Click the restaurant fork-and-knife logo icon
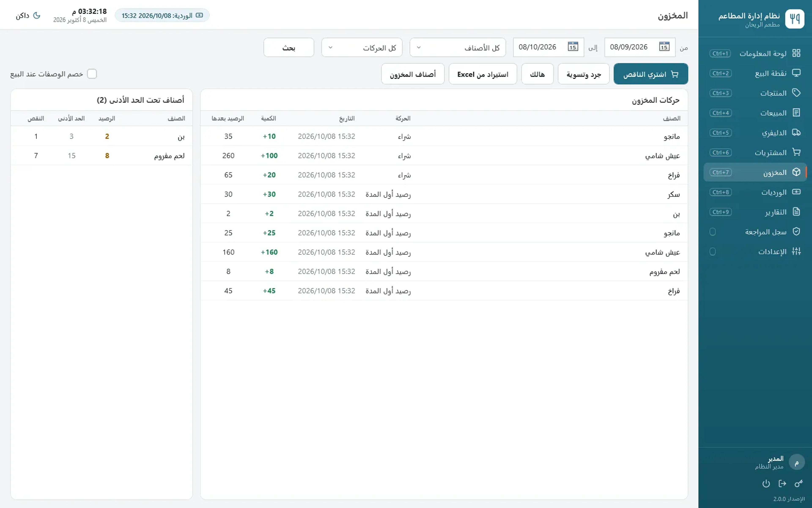 tap(794, 19)
